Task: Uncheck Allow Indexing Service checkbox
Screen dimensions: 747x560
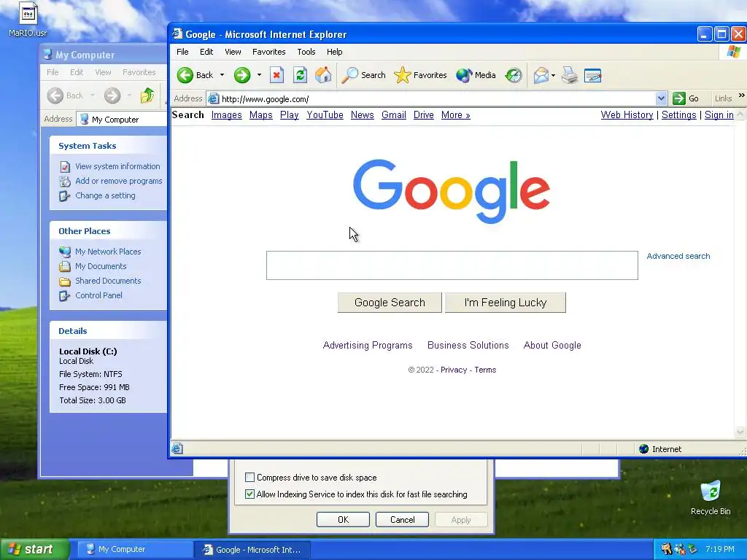Action: [x=249, y=494]
